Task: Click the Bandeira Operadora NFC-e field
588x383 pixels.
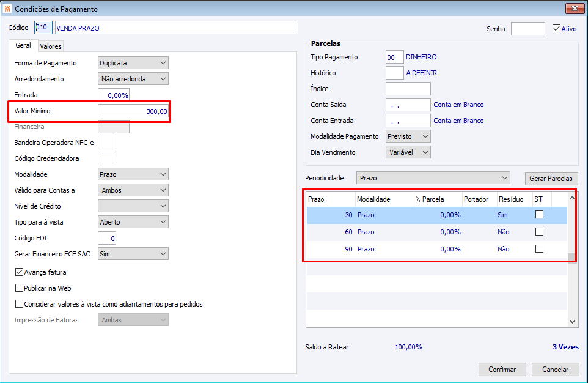Action: (x=107, y=143)
